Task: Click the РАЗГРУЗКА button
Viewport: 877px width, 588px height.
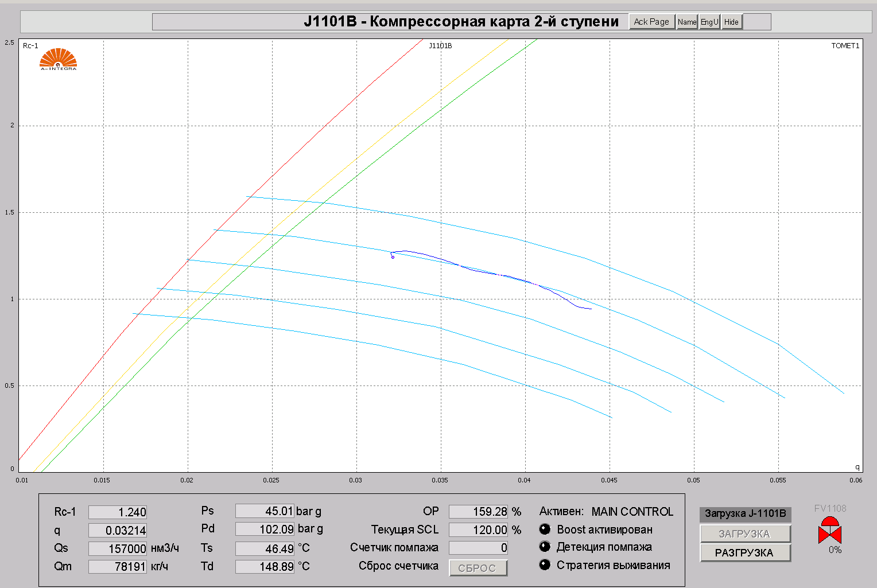Action: pos(745,552)
